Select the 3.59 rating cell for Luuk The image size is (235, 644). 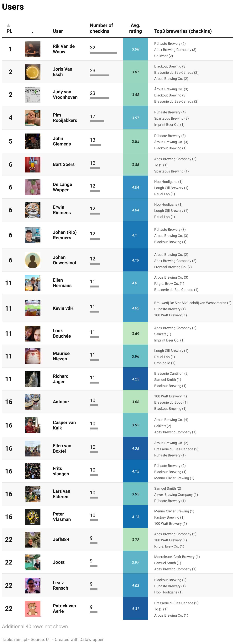[135, 334]
